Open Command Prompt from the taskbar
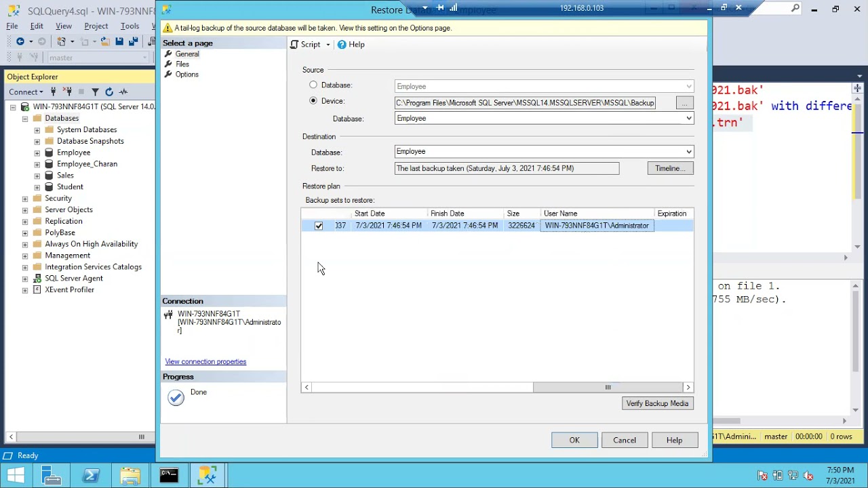The width and height of the screenshot is (868, 488). pyautogui.click(x=169, y=476)
